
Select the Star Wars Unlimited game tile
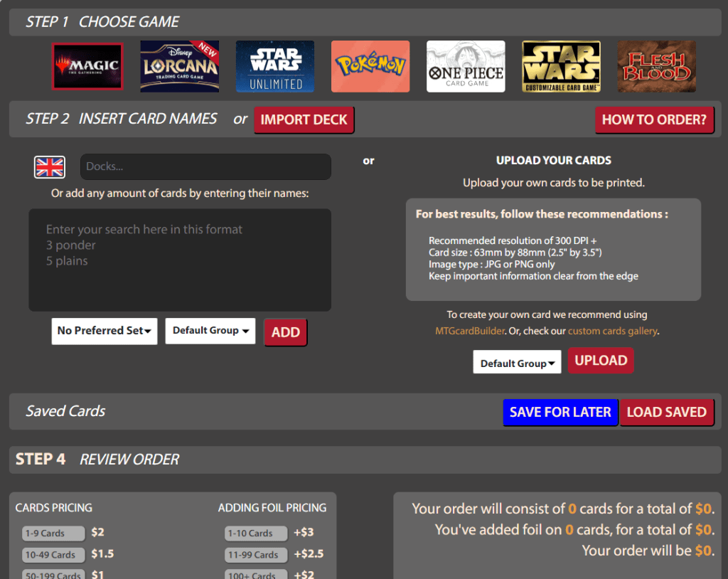tap(275, 66)
